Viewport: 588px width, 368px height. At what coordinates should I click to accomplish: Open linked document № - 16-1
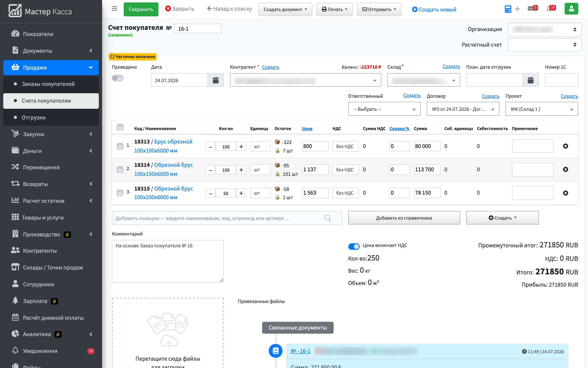tap(301, 351)
